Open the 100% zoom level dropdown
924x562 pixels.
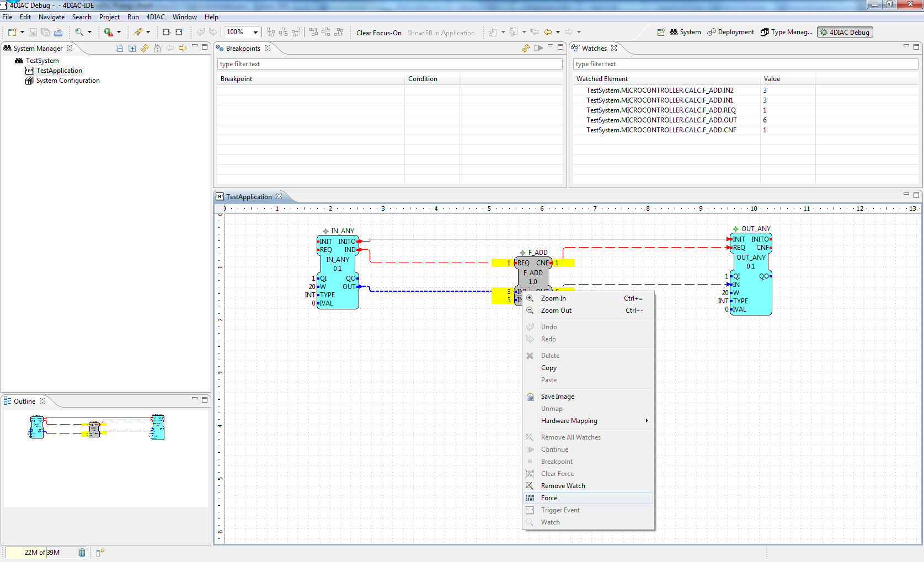(x=255, y=33)
